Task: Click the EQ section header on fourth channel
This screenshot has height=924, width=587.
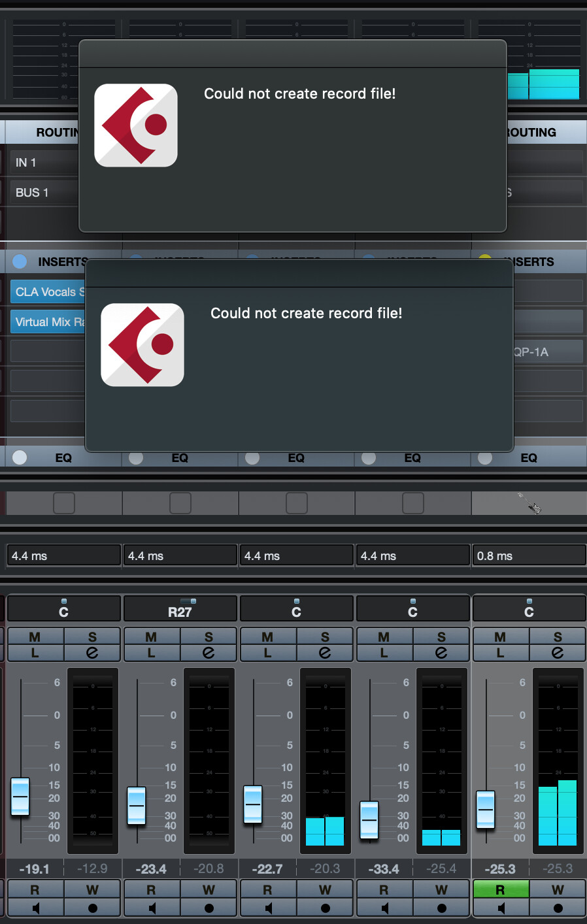Action: click(412, 458)
